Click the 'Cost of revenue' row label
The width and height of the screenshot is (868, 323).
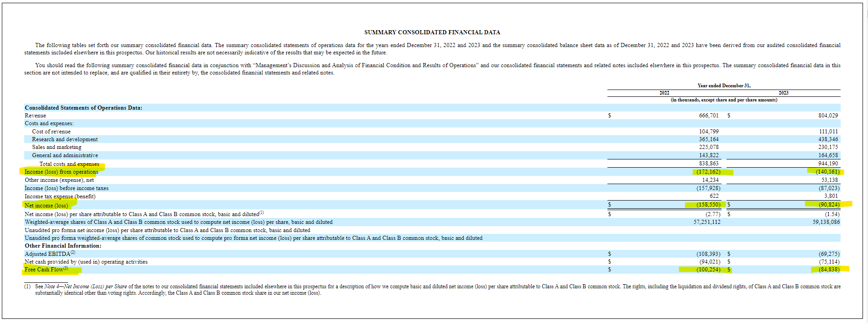coord(51,132)
